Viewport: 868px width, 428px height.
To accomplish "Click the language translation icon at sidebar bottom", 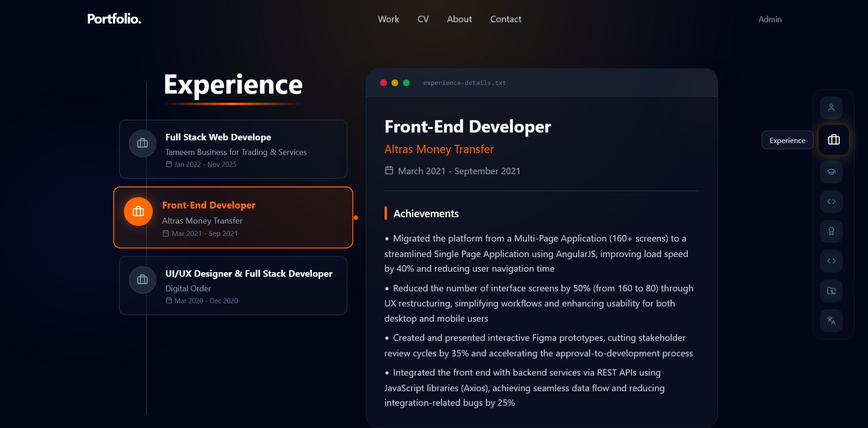I will (832, 321).
